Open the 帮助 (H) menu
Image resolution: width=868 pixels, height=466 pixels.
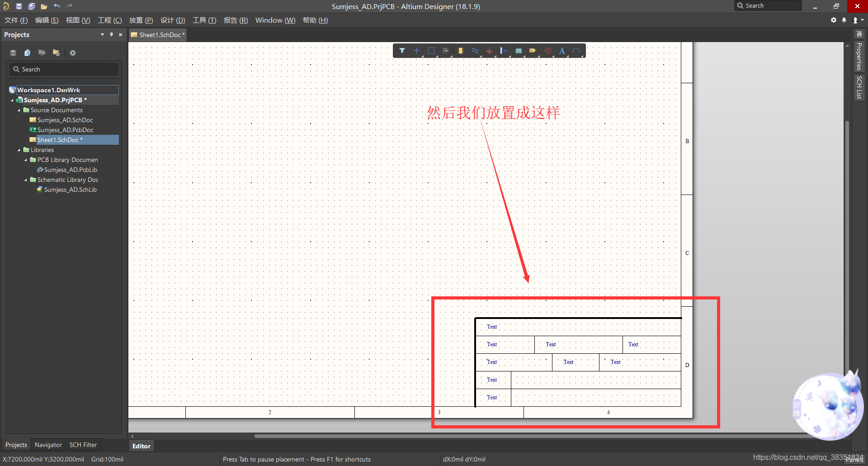tap(315, 20)
